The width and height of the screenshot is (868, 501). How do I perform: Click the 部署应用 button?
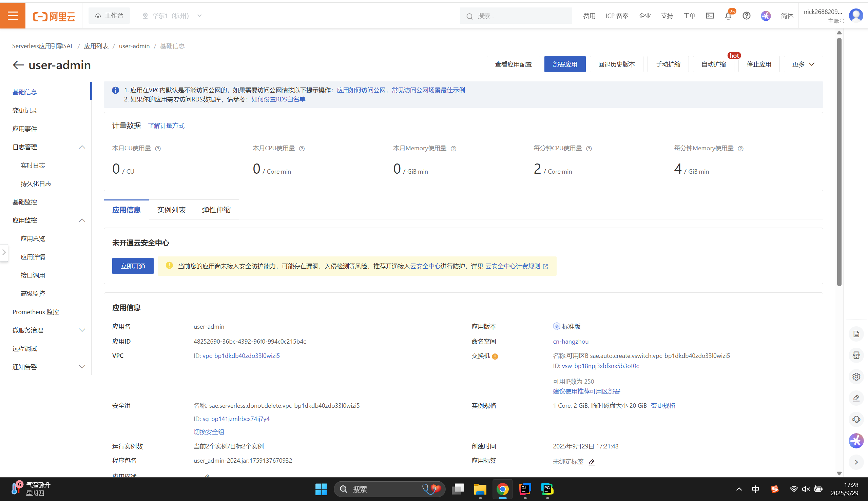pyautogui.click(x=564, y=64)
